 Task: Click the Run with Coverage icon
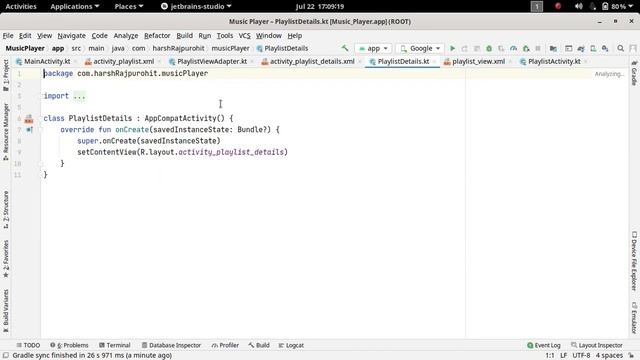pos(501,48)
